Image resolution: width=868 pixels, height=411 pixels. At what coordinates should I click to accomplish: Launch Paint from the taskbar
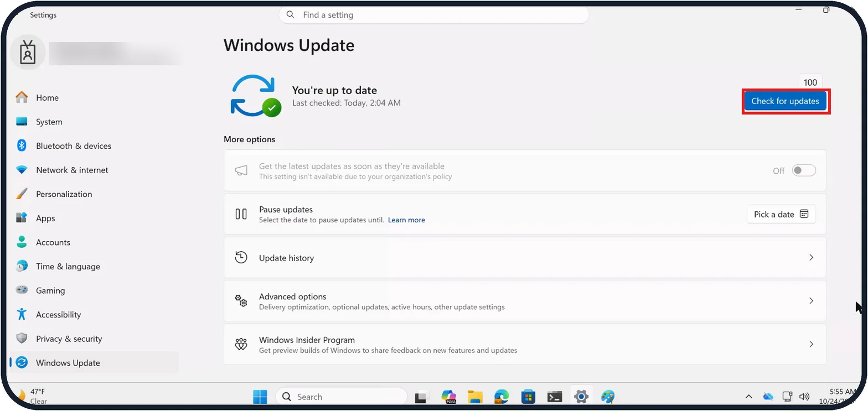pos(608,397)
